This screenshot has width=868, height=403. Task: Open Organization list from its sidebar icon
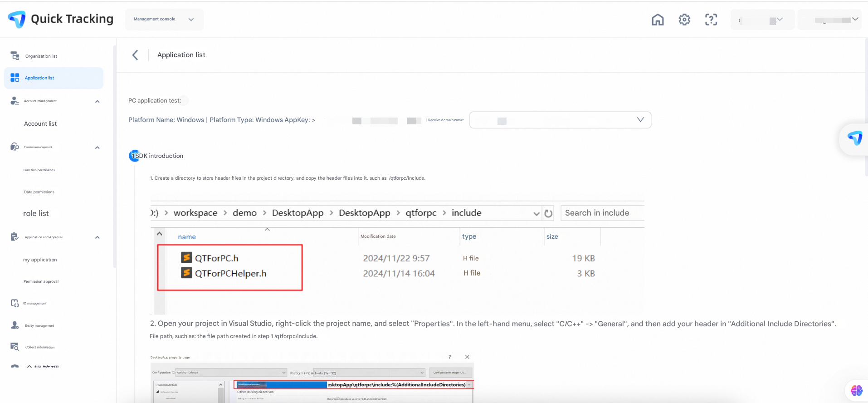[15, 56]
